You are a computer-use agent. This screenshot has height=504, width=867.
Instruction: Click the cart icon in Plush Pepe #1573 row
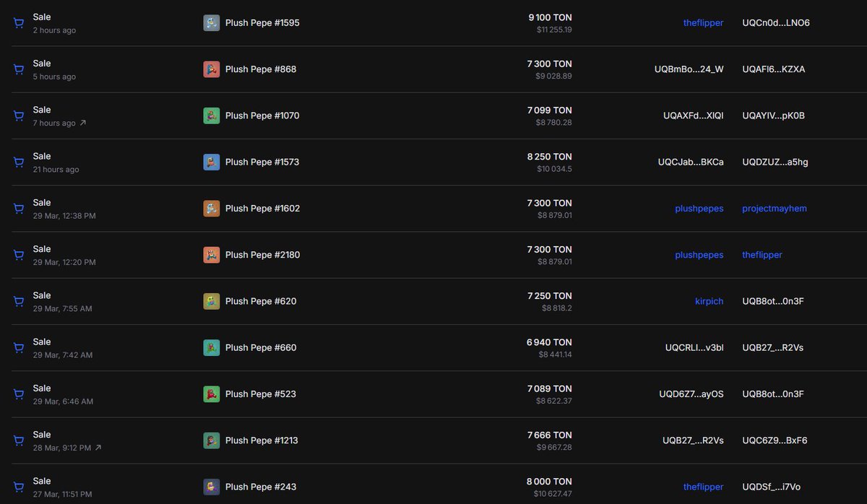pos(19,162)
